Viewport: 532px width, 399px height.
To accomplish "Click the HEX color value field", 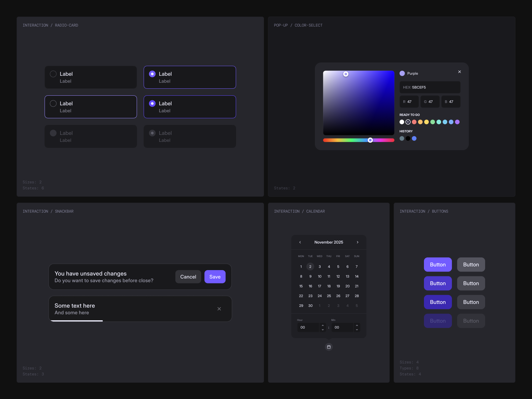I will click(430, 87).
